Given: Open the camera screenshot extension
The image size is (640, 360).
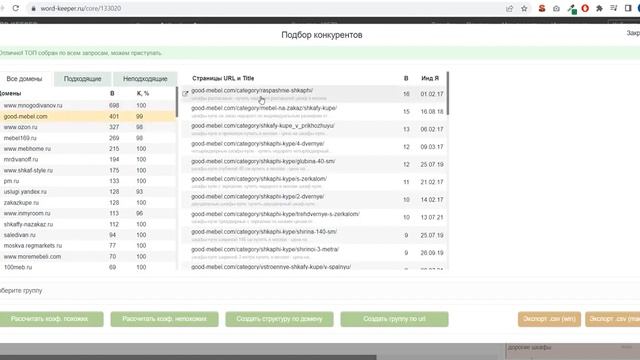Looking at the screenshot, I should pos(556,8).
